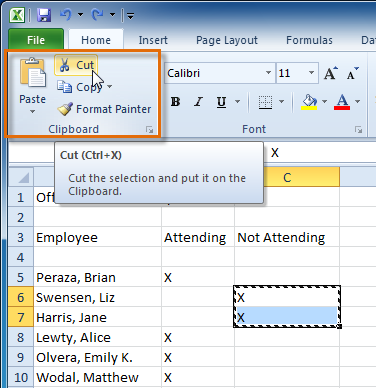Click the Attending column header cell
The width and height of the screenshot is (376, 388).
point(198,237)
